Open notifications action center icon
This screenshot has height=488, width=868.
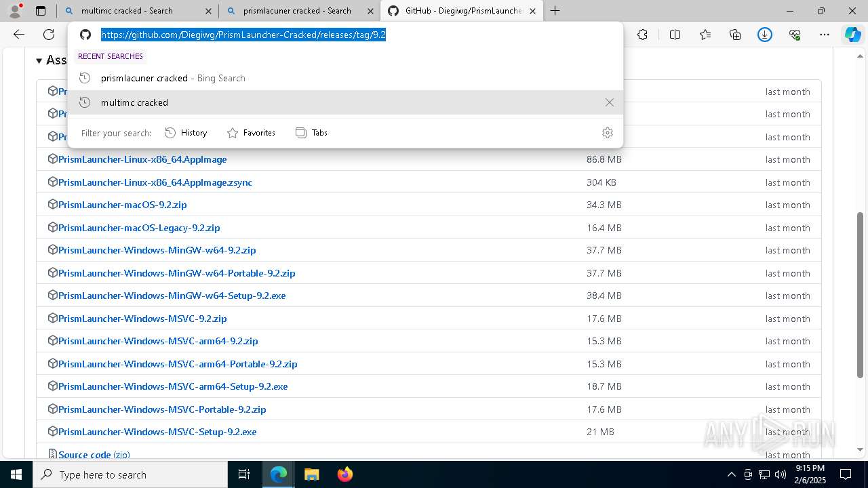coord(846,474)
